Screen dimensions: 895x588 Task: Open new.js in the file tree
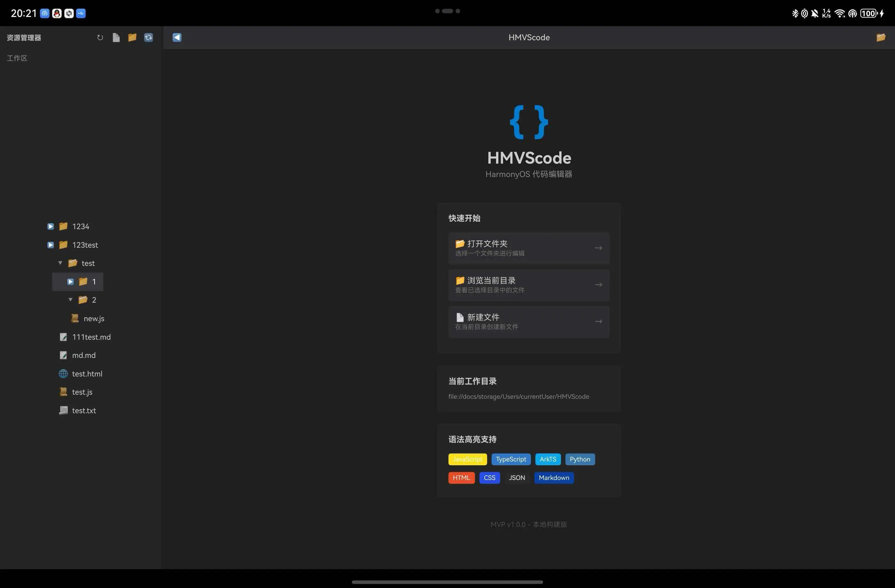(94, 318)
